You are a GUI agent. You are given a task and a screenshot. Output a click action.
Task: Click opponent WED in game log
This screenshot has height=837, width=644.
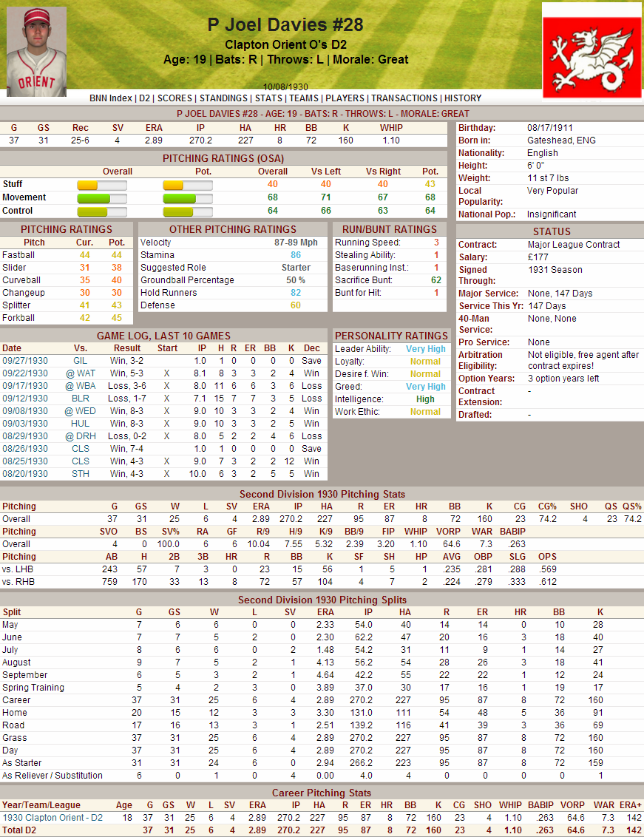(81, 411)
